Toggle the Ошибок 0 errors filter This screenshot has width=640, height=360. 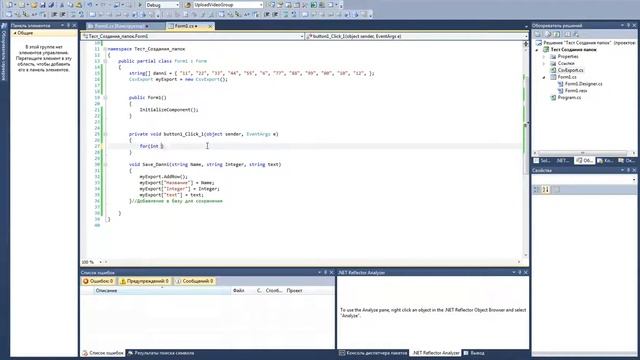[98, 281]
